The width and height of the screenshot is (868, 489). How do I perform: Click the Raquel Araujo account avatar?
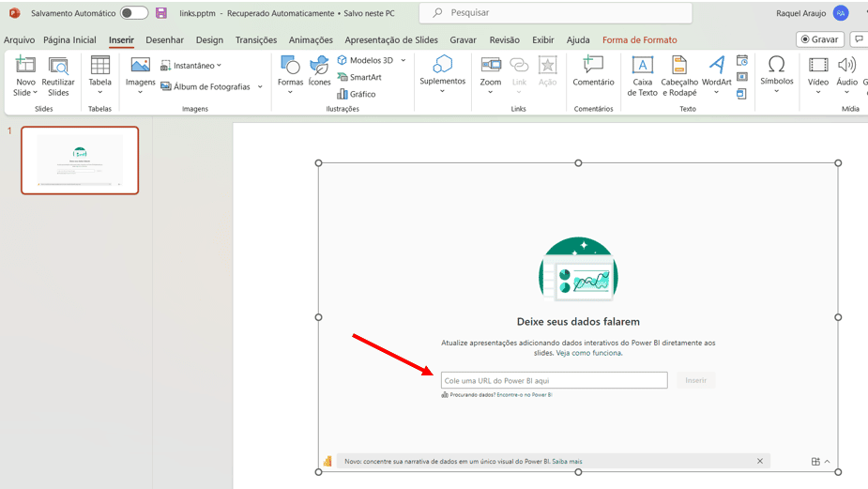[841, 13]
